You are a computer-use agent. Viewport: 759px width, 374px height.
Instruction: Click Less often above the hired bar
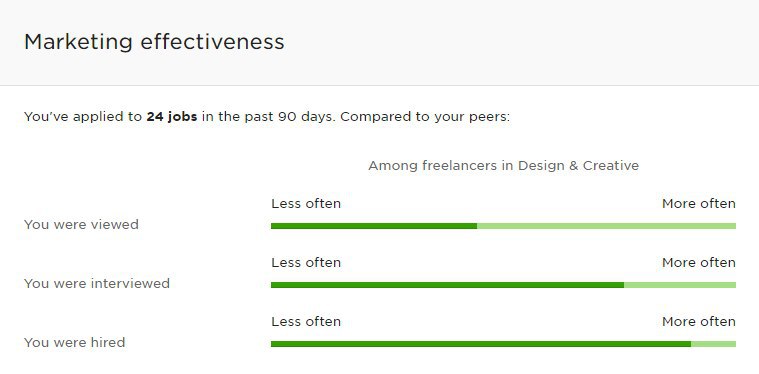[306, 322]
